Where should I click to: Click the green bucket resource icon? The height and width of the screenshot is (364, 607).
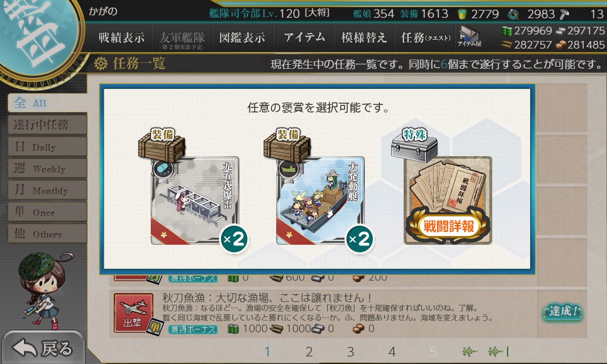pyautogui.click(x=462, y=14)
